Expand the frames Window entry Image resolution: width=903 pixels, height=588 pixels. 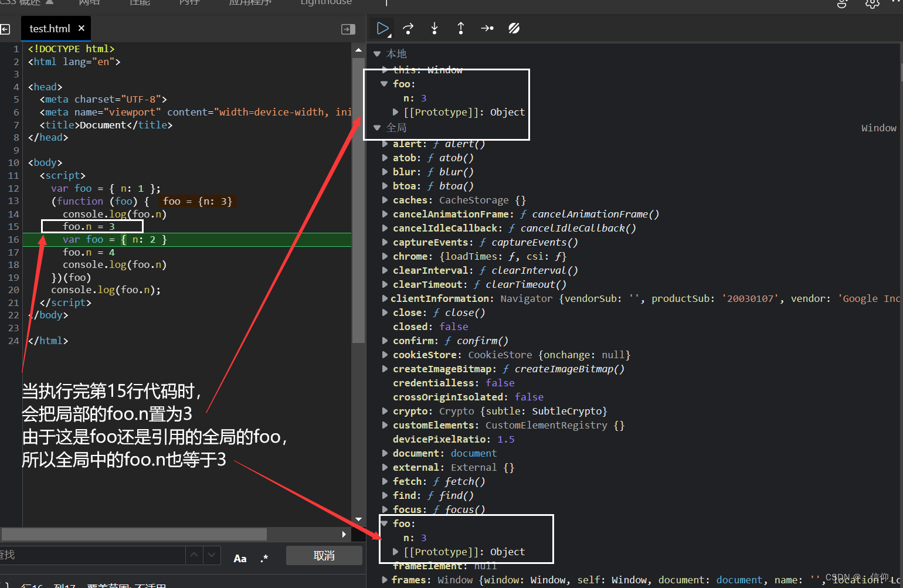[385, 580]
